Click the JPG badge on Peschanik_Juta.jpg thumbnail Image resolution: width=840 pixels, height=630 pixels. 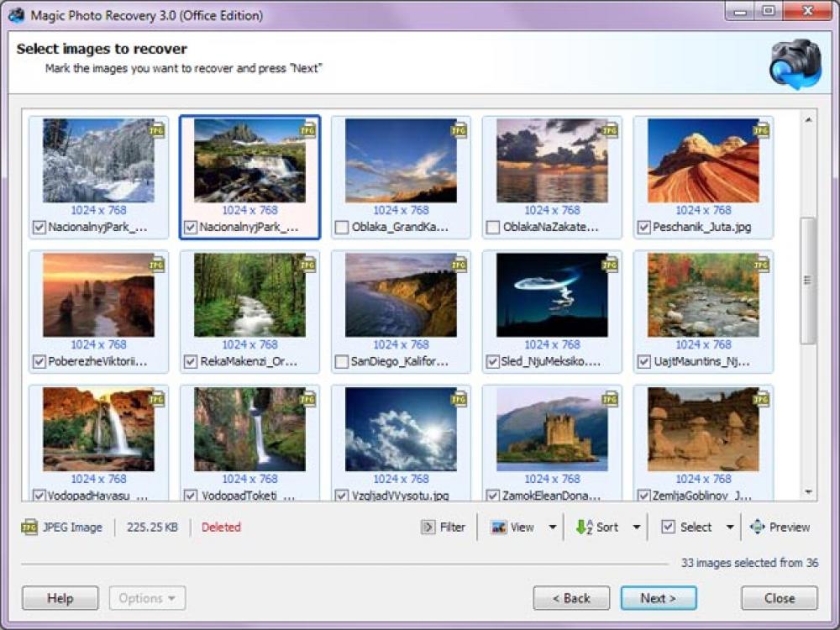(x=762, y=131)
